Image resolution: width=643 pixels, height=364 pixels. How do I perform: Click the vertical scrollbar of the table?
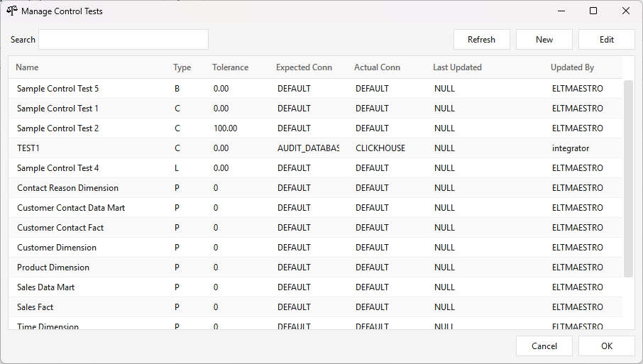pos(628,179)
